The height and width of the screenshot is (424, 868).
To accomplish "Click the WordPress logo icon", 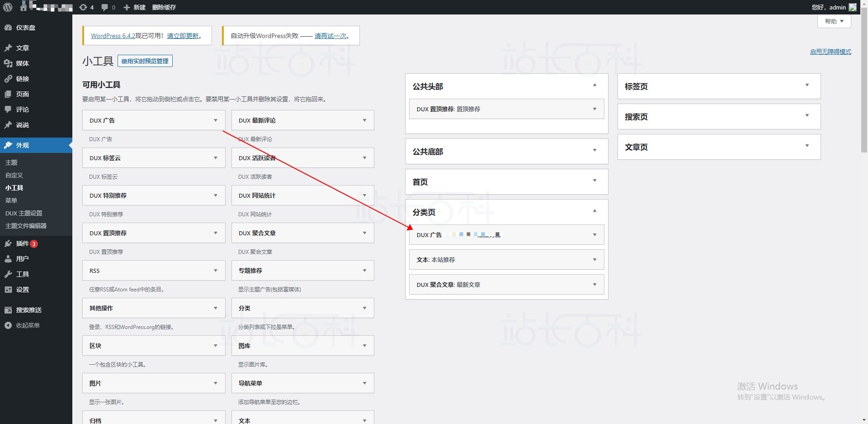I will coord(8,7).
